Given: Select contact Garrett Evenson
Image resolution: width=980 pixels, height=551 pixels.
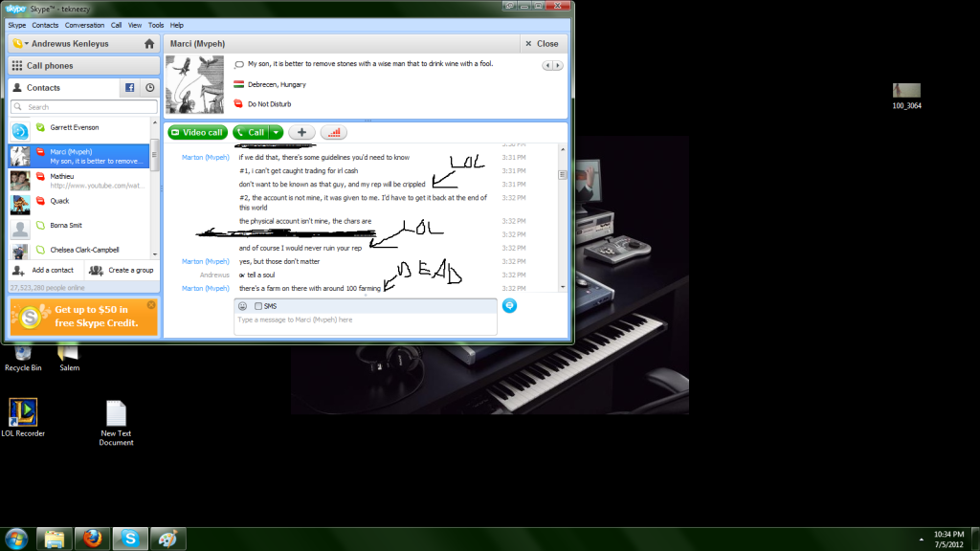Looking at the screenshot, I should click(79, 131).
